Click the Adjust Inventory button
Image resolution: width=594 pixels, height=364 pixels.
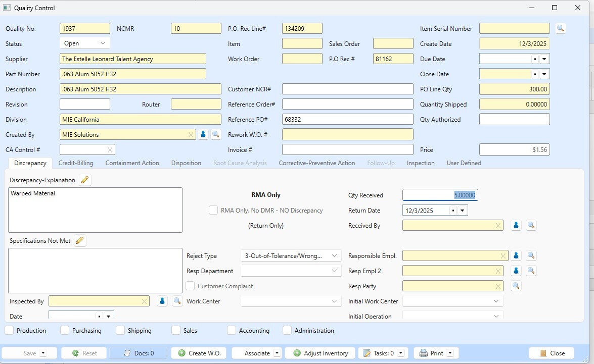(x=320, y=353)
